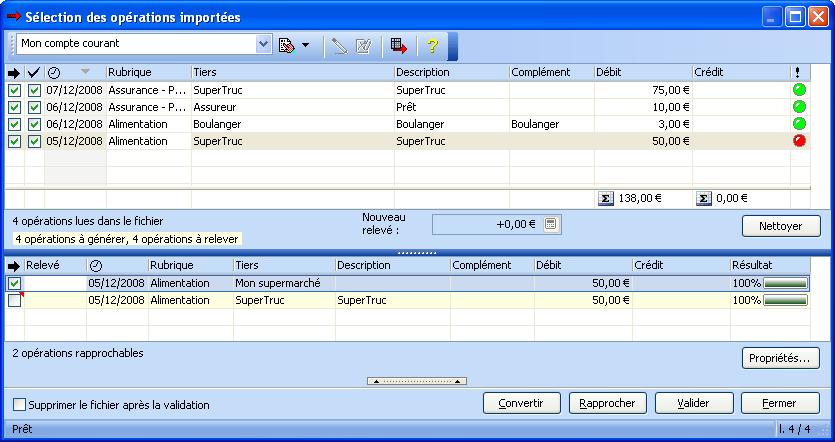This screenshot has height=442, width=835.
Task: Click the checklist edit icon in toolbar
Action: click(x=364, y=45)
